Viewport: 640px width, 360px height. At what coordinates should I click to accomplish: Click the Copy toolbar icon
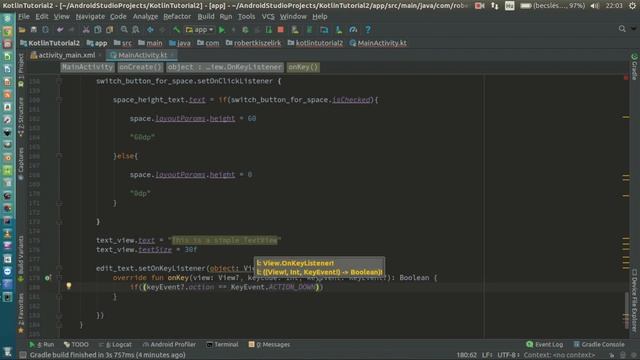click(98, 30)
